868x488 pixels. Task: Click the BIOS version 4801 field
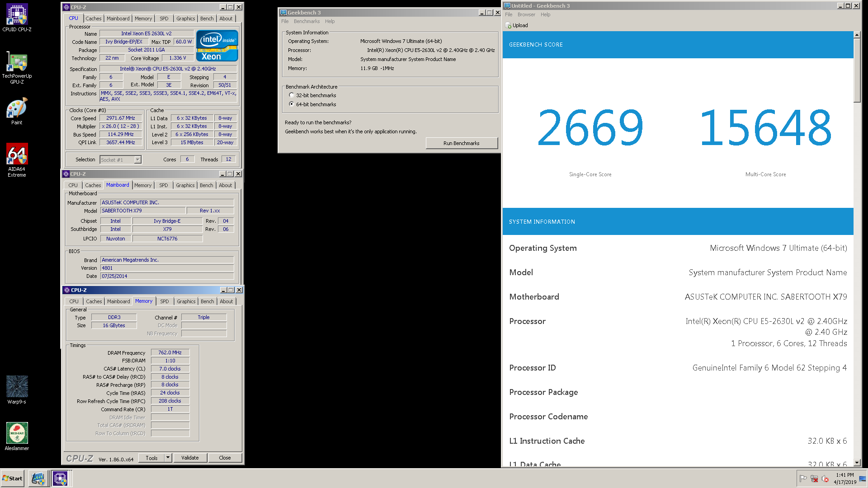pyautogui.click(x=167, y=268)
